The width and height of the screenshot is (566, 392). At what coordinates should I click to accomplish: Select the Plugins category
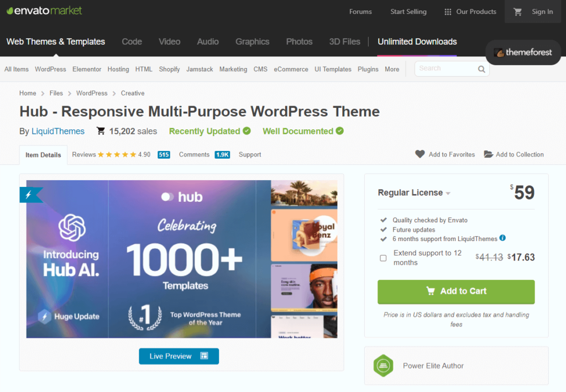tap(368, 69)
